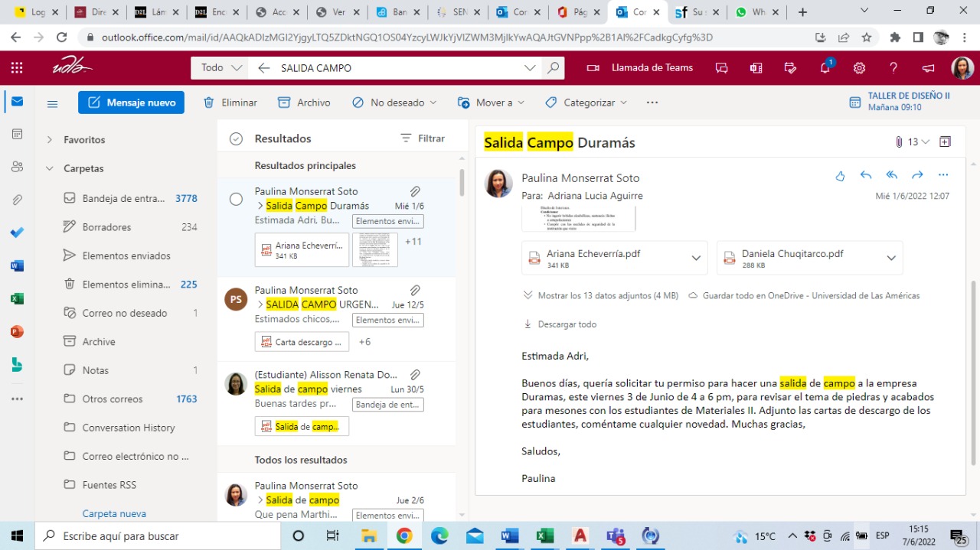Click the Mensaje nuevo button
The image size is (980, 550).
pyautogui.click(x=132, y=103)
